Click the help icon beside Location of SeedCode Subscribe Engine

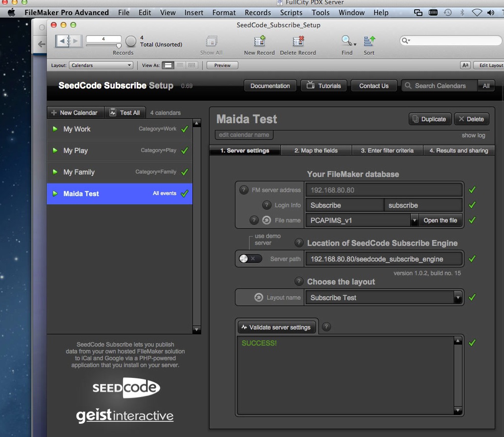click(299, 242)
